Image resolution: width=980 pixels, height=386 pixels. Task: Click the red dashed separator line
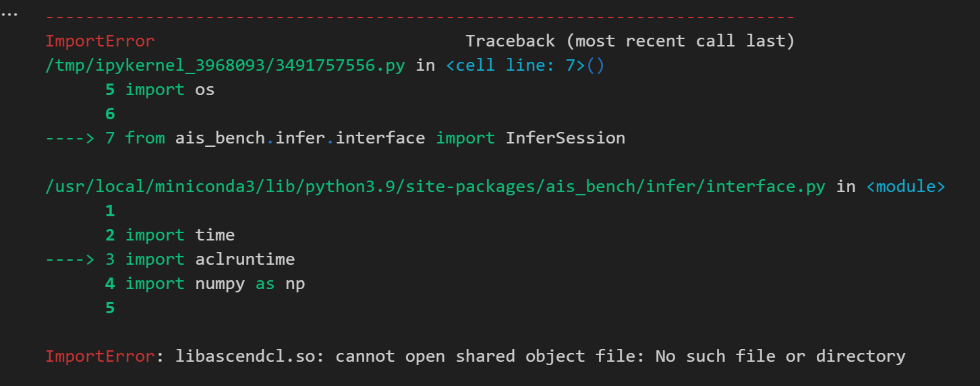pyautogui.click(x=420, y=17)
